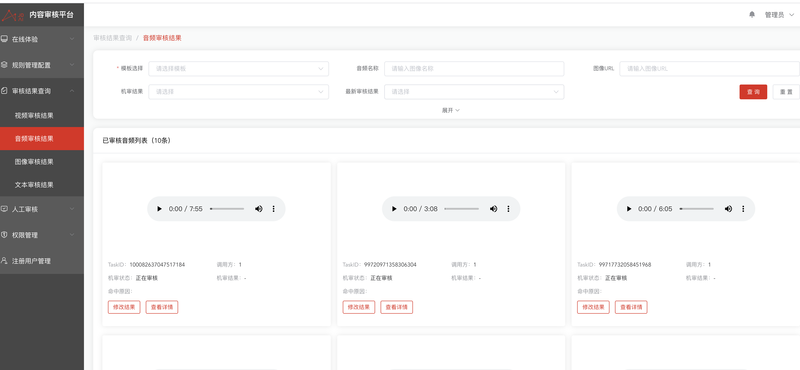The width and height of the screenshot is (800, 370).
Task: Mute the 3:08 audio player
Action: tap(493, 209)
